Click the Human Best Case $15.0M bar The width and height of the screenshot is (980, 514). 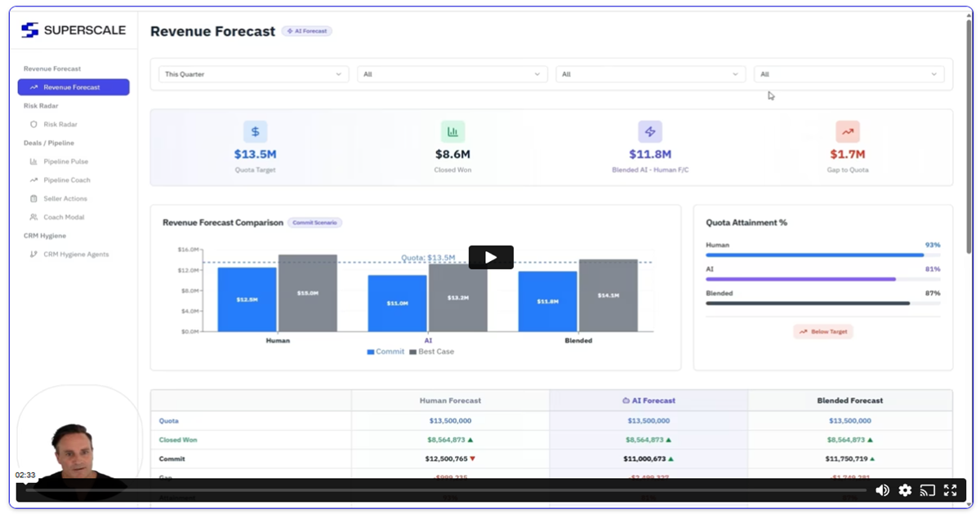click(x=308, y=293)
